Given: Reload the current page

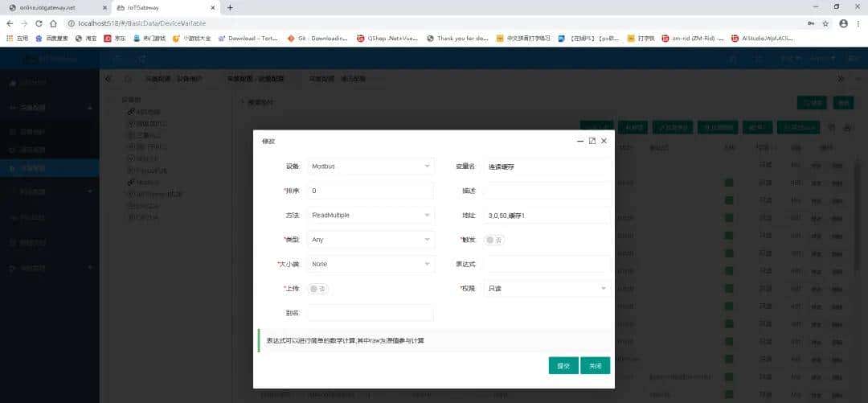Looking at the screenshot, I should (39, 24).
